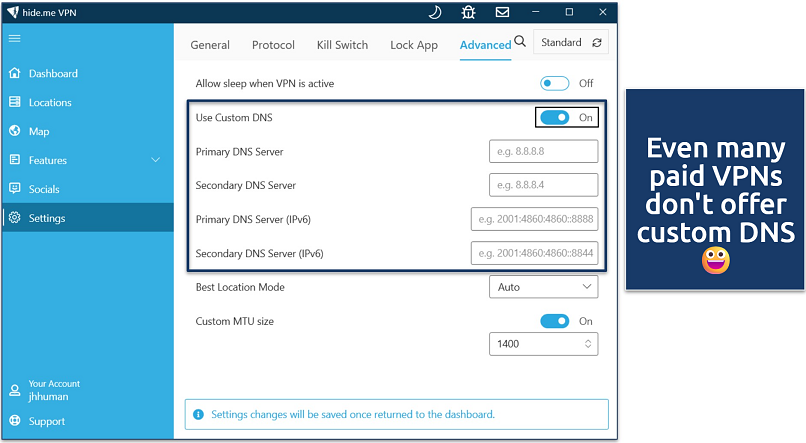Viewport: 806px width, 443px height.
Task: Expand the Features sidebar section
Action: point(155,160)
